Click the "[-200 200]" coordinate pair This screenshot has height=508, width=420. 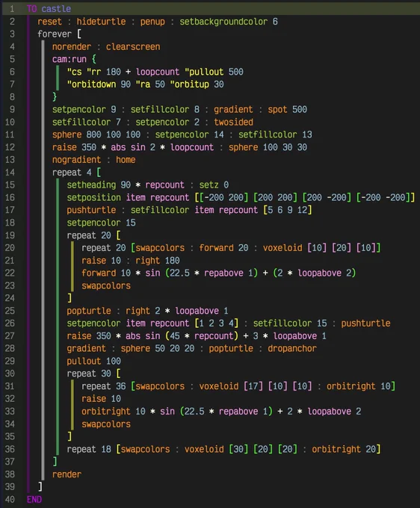[x=223, y=198]
